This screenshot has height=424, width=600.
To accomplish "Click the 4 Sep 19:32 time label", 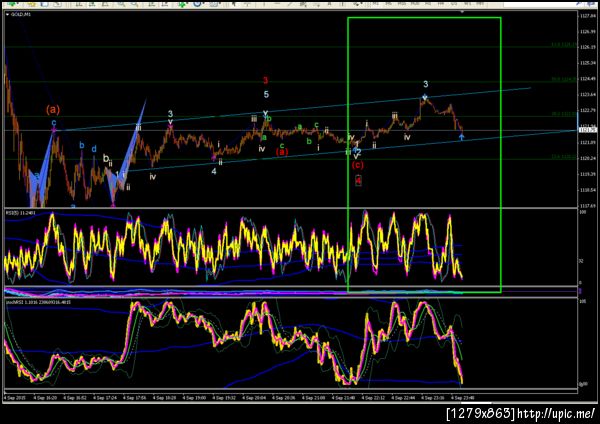I will click(x=225, y=398).
